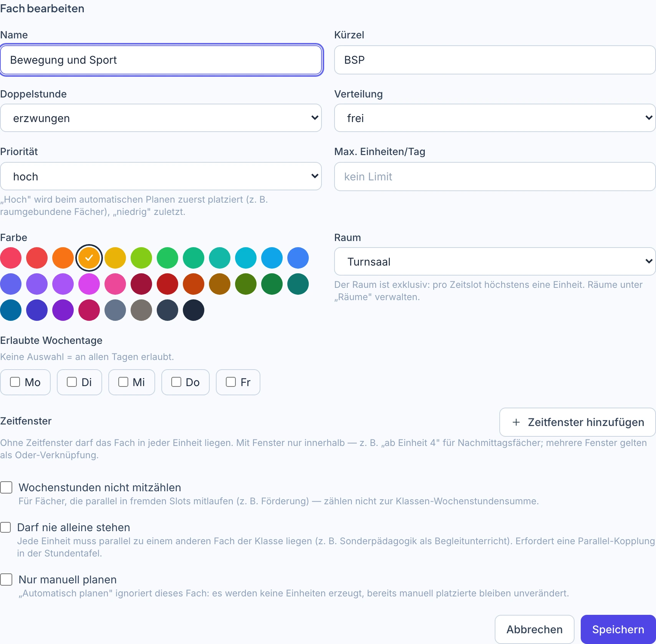Image resolution: width=656 pixels, height=644 pixels.
Task: Pick the lime green color swatch
Action: (x=141, y=258)
